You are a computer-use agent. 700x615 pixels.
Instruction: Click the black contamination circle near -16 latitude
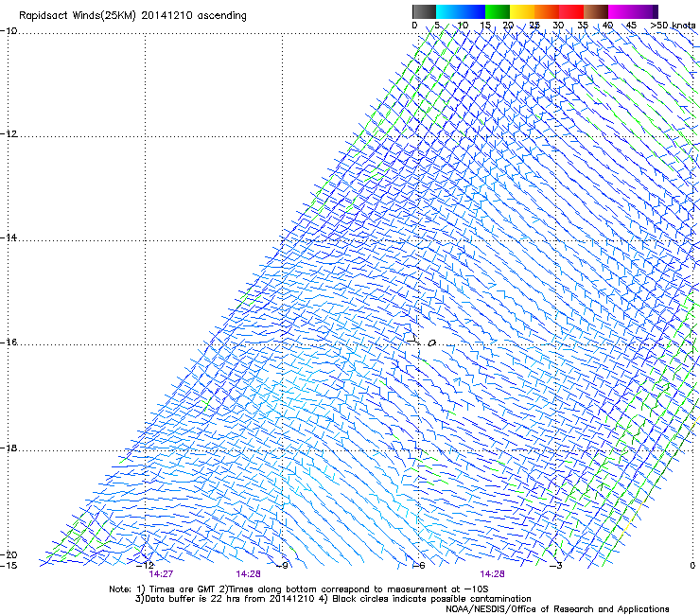point(431,343)
